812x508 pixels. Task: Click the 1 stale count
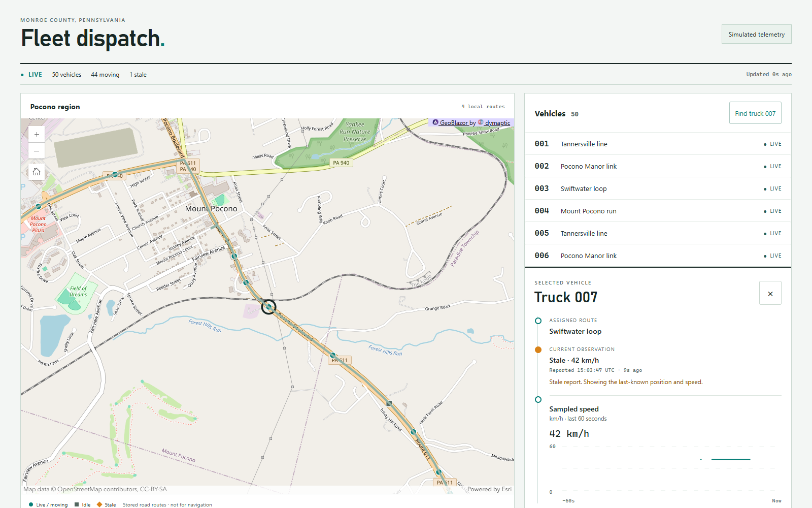pyautogui.click(x=138, y=75)
